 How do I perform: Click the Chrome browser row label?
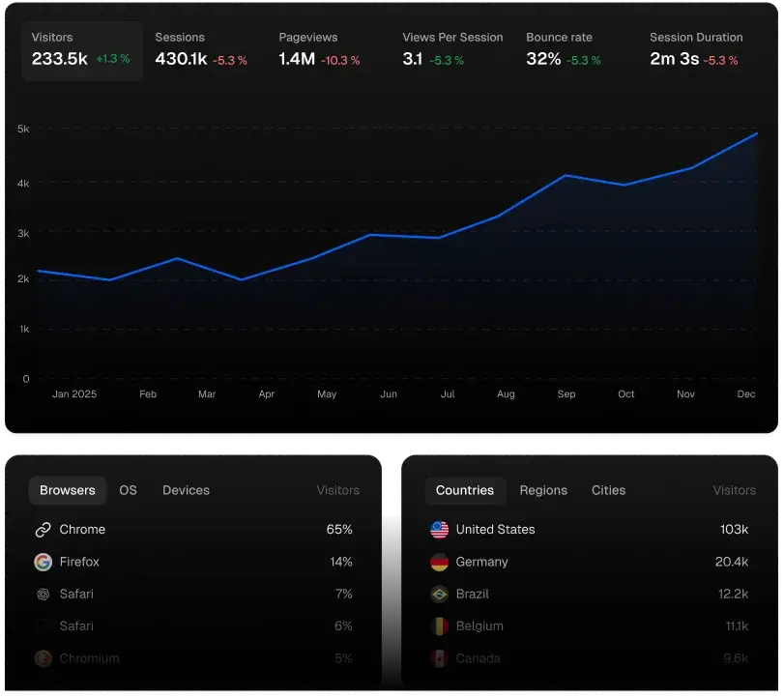[82, 530]
